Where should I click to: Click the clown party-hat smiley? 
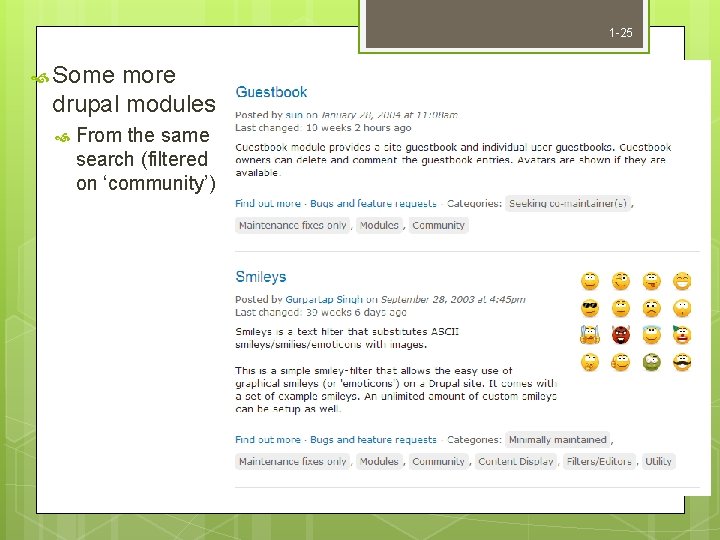(682, 335)
